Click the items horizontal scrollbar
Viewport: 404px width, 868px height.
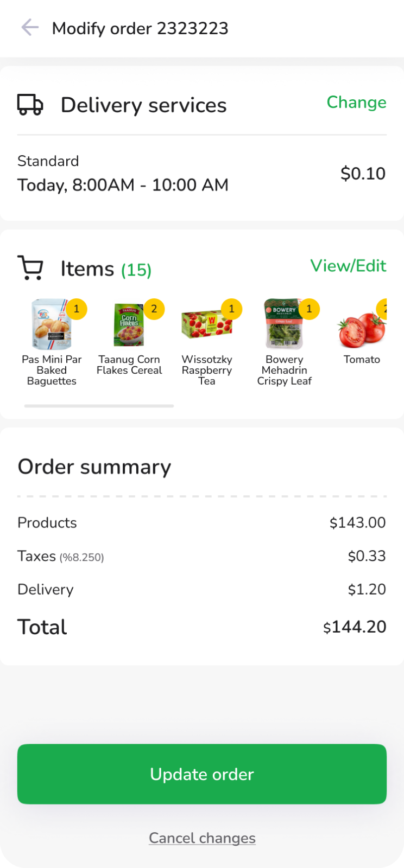(99, 406)
